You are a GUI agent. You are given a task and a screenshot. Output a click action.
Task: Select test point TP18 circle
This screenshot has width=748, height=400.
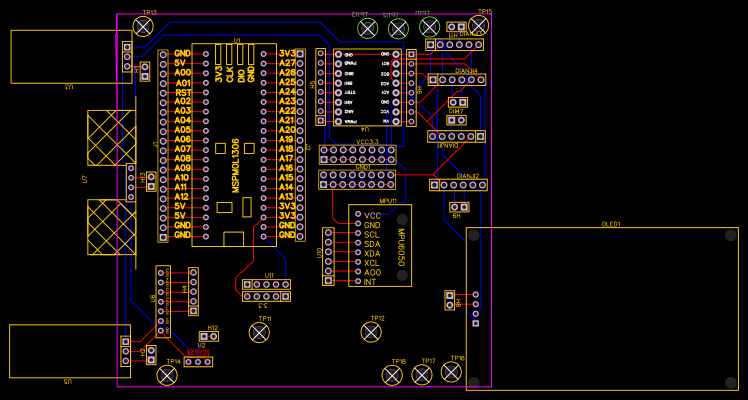click(x=392, y=375)
